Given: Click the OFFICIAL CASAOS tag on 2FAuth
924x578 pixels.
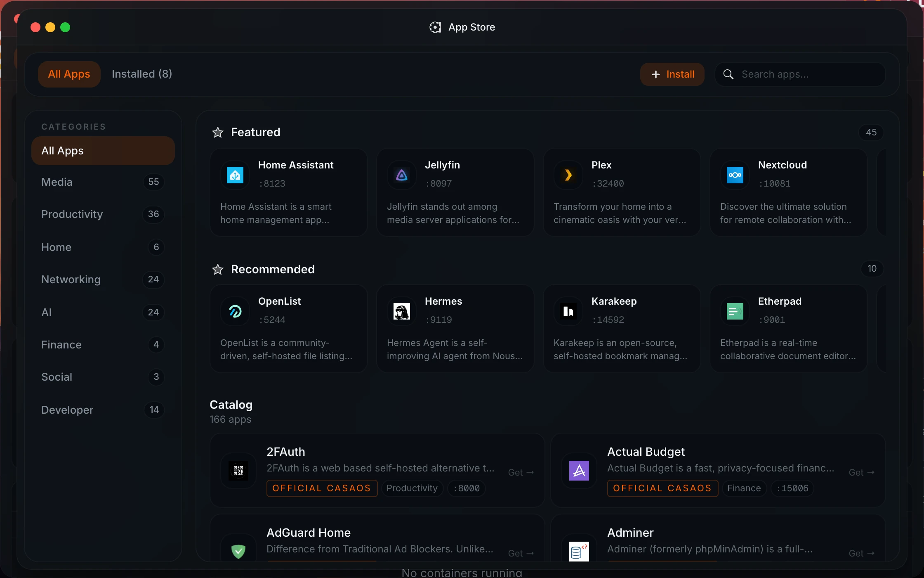Looking at the screenshot, I should tap(322, 488).
